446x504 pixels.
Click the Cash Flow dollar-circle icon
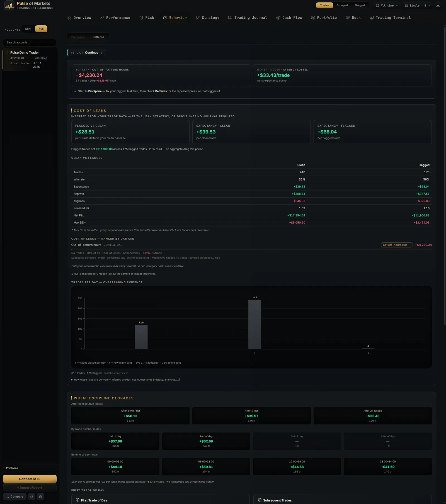tap(278, 18)
